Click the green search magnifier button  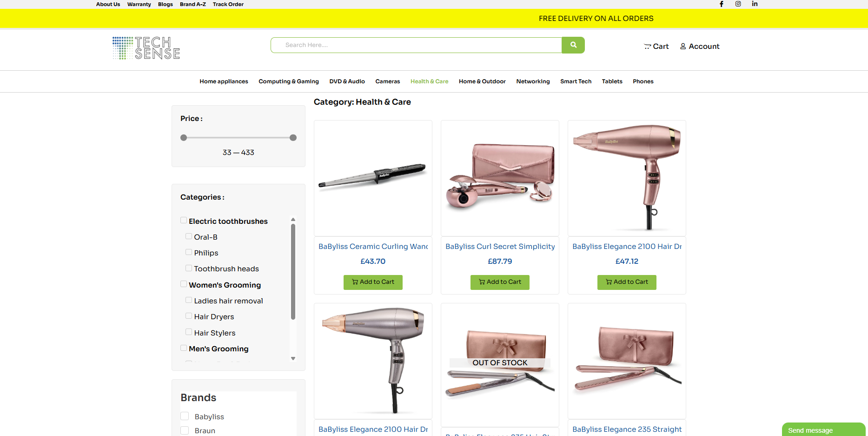point(573,45)
